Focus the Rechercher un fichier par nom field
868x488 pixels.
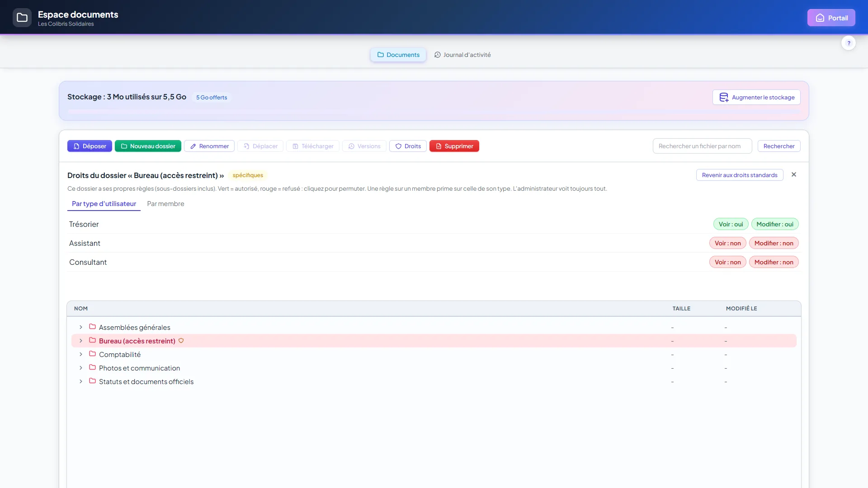pos(702,146)
